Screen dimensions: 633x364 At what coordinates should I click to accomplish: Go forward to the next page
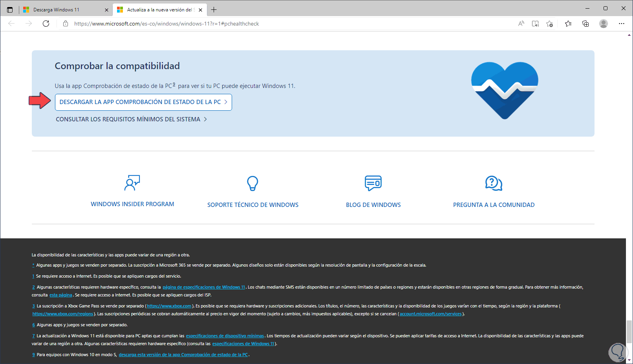click(x=29, y=24)
